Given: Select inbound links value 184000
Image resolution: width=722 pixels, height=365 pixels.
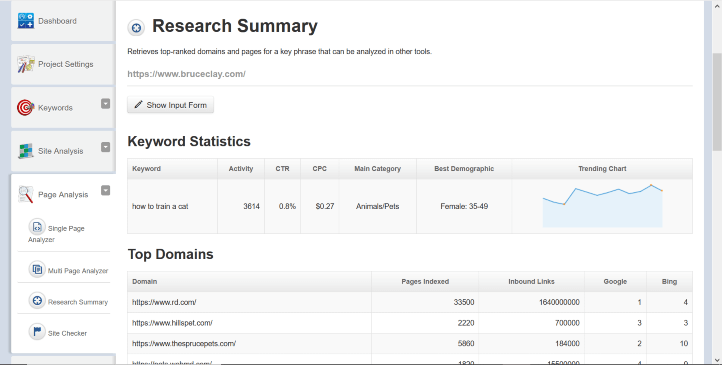Looking at the screenshot, I should click(x=567, y=343).
